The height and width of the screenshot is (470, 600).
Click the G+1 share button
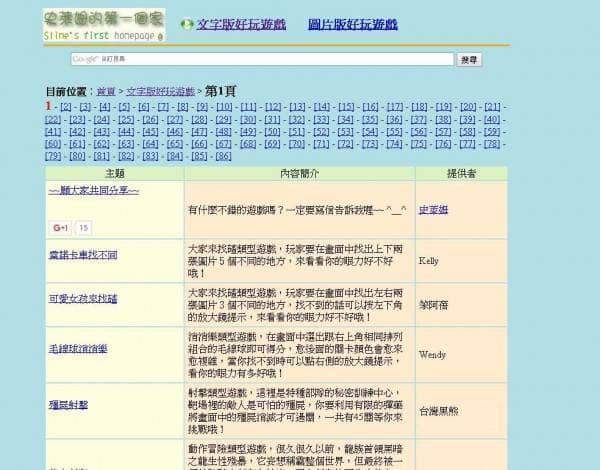[x=60, y=228]
